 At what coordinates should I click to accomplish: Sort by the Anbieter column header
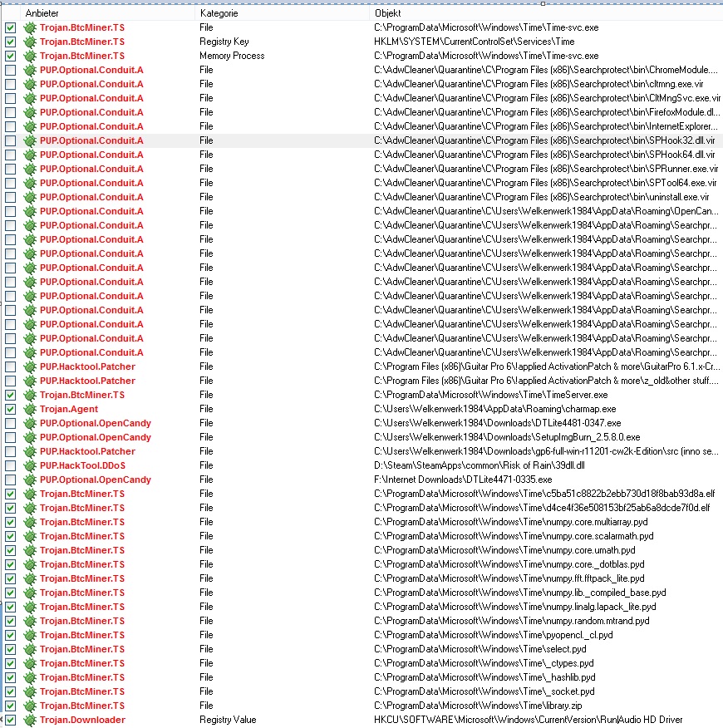point(42,13)
